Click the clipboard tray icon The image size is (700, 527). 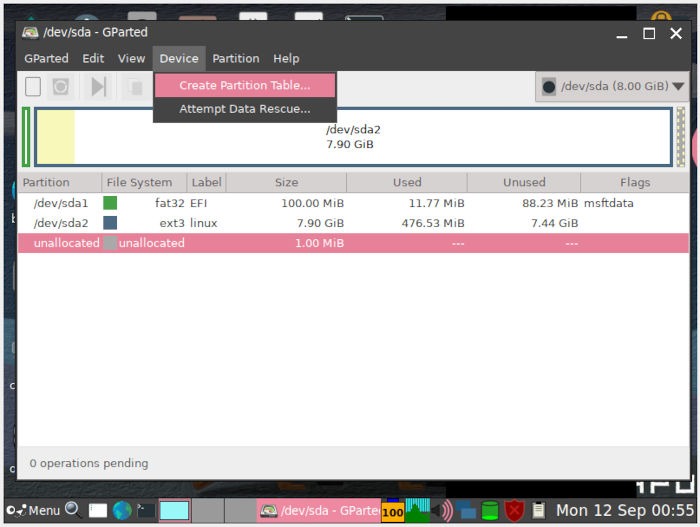tap(538, 510)
